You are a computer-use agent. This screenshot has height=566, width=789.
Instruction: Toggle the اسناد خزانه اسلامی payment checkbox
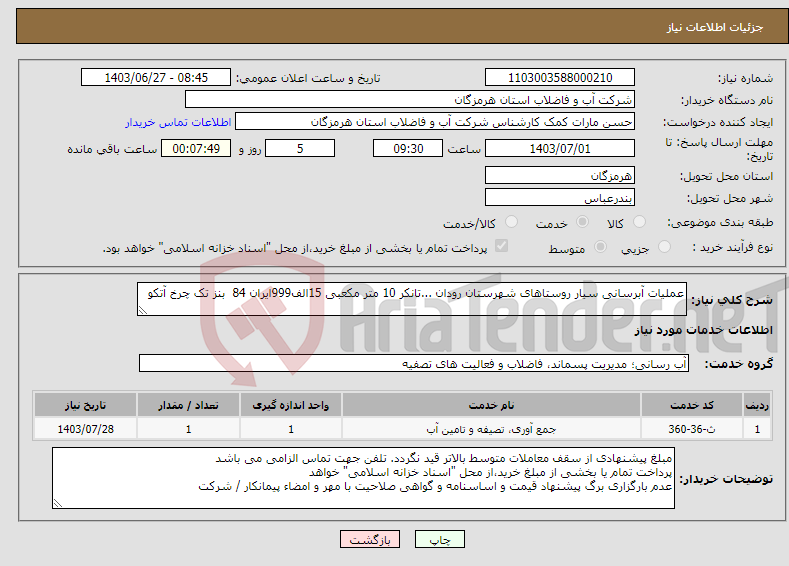tap(501, 246)
